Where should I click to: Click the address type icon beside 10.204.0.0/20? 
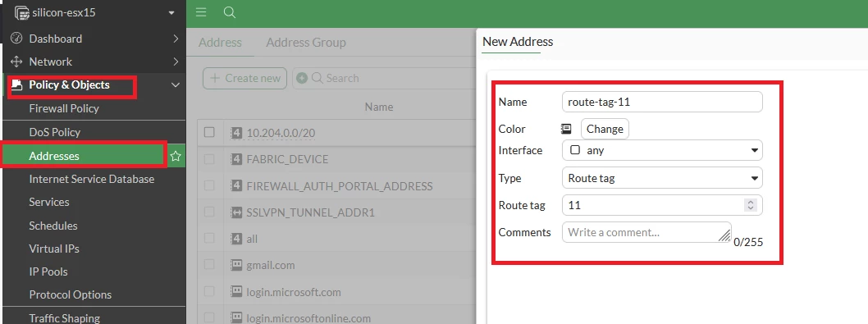236,133
